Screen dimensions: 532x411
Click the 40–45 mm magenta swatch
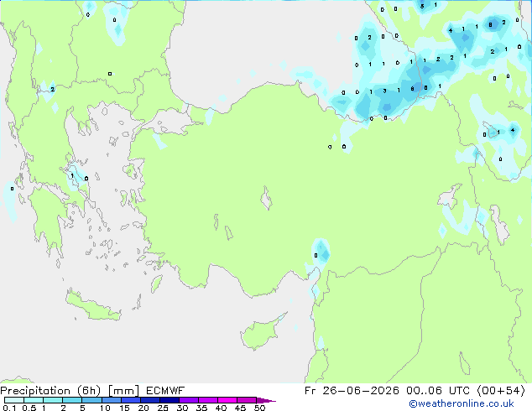point(227,400)
